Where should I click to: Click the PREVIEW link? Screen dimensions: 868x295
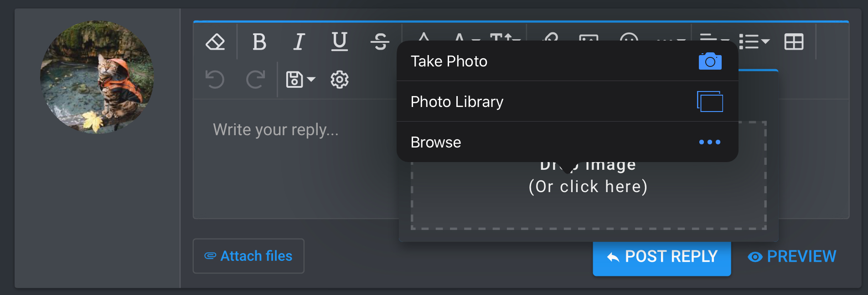792,256
